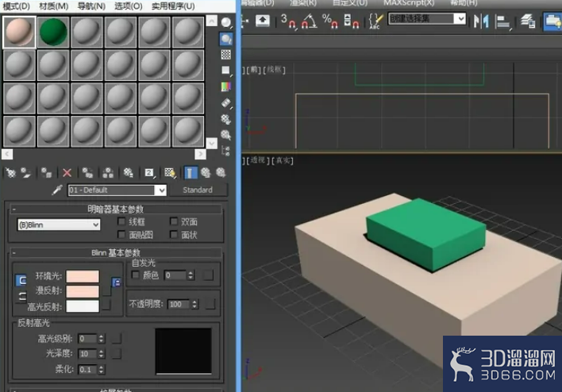The height and width of the screenshot is (392, 562).
Task: Click the [透视] viewport label
Action: [260, 160]
